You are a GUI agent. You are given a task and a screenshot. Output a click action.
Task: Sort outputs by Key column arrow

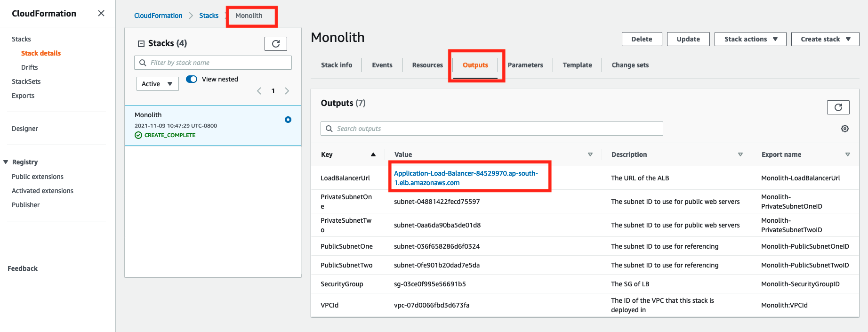(373, 154)
